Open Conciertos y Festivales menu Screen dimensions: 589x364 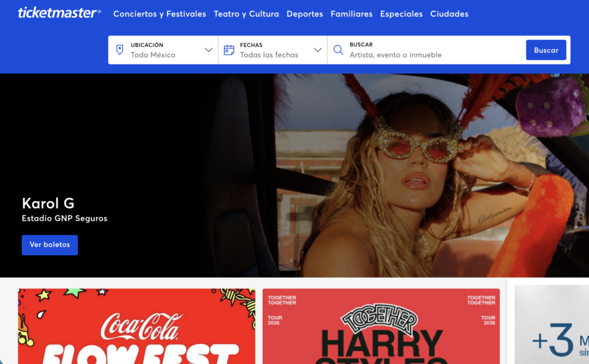(160, 14)
